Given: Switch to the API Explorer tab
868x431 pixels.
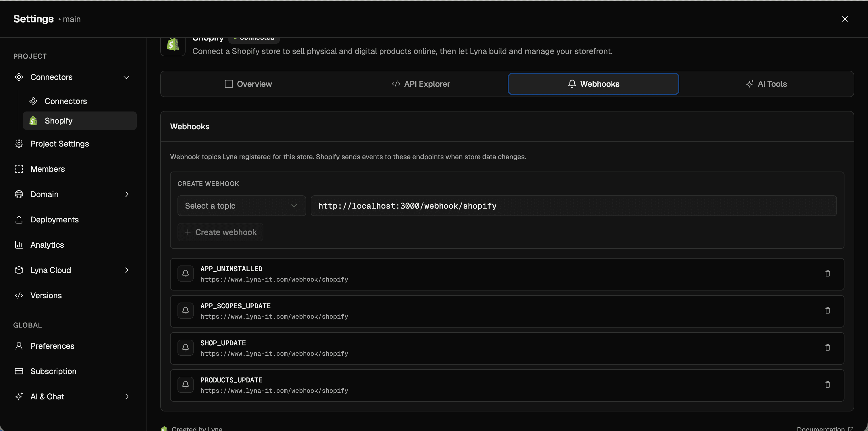Looking at the screenshot, I should click(421, 84).
